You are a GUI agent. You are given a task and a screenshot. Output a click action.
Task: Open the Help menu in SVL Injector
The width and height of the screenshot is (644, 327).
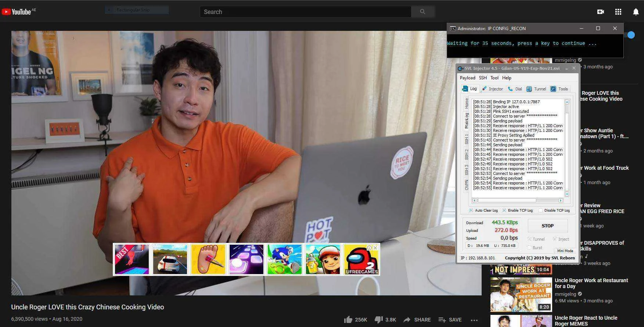tap(507, 78)
